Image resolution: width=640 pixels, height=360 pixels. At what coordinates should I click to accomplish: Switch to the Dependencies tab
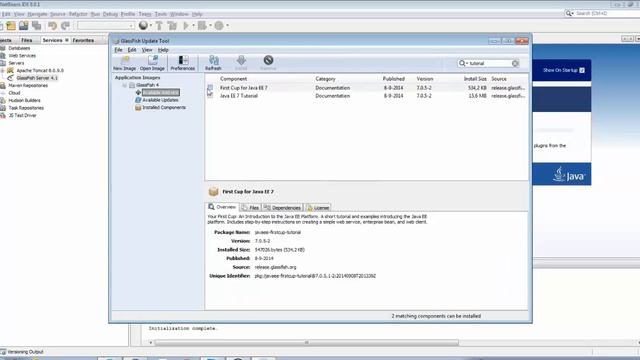click(282, 208)
